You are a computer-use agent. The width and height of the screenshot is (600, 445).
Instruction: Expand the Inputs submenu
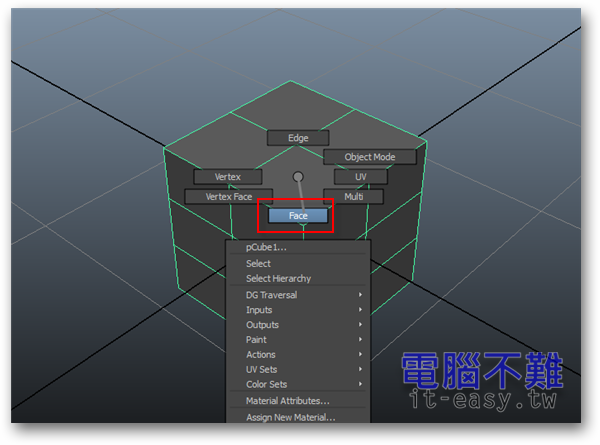coord(260,310)
